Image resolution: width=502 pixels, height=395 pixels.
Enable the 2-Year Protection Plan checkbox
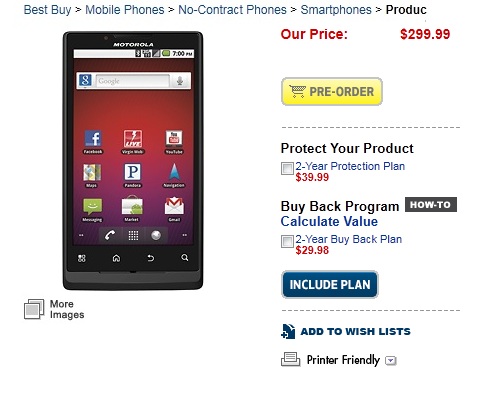pos(287,168)
